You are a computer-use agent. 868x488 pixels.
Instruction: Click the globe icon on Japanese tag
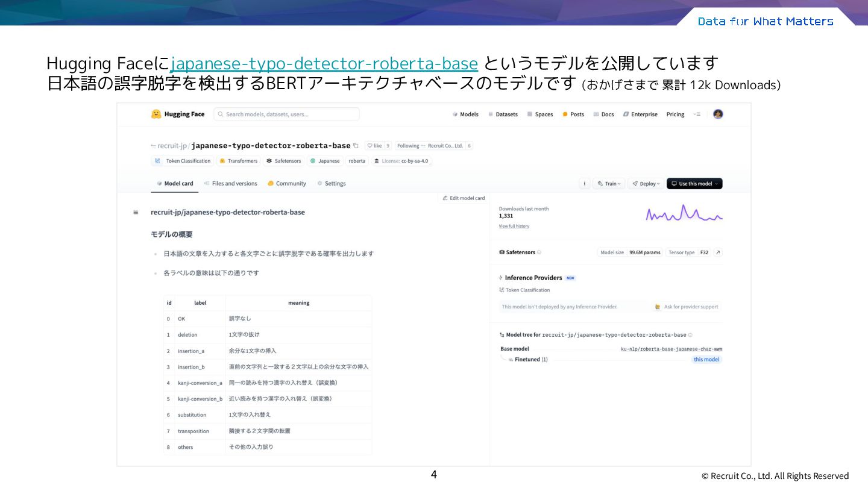point(313,161)
